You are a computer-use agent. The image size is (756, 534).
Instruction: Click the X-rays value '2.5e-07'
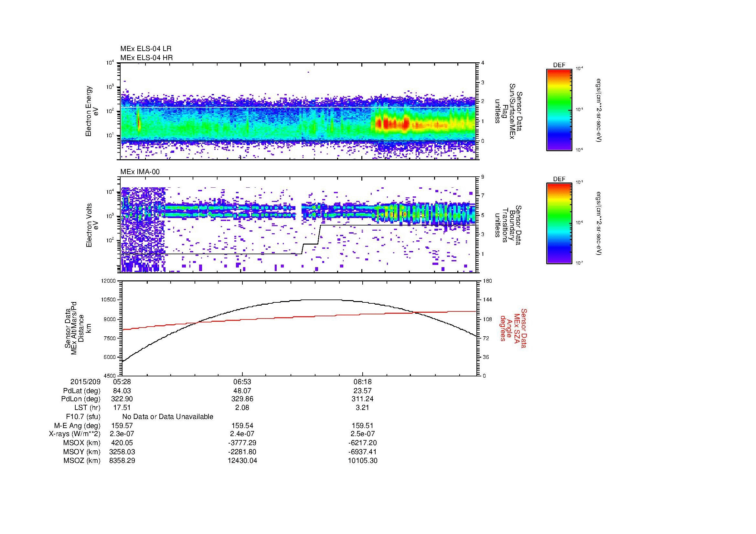click(363, 434)
